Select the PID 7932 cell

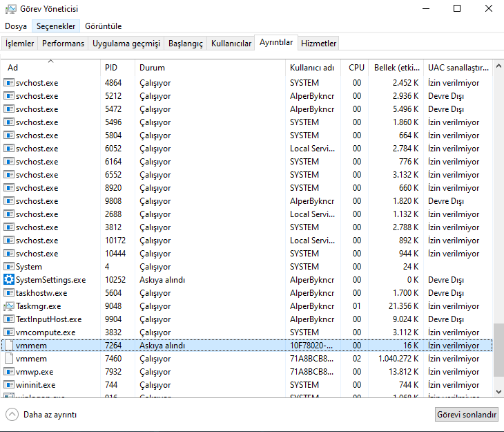pos(113,371)
